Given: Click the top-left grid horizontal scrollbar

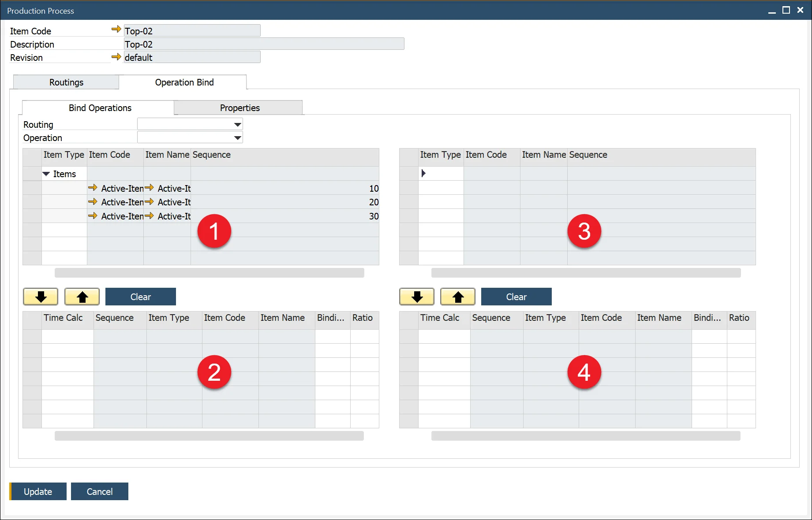Looking at the screenshot, I should 209,273.
